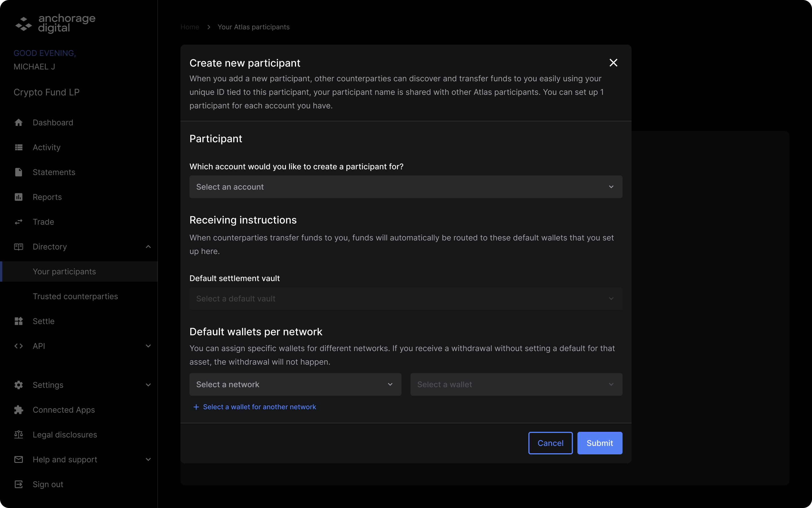Click the Help and support envelope icon
This screenshot has width=812, height=508.
coord(19,459)
